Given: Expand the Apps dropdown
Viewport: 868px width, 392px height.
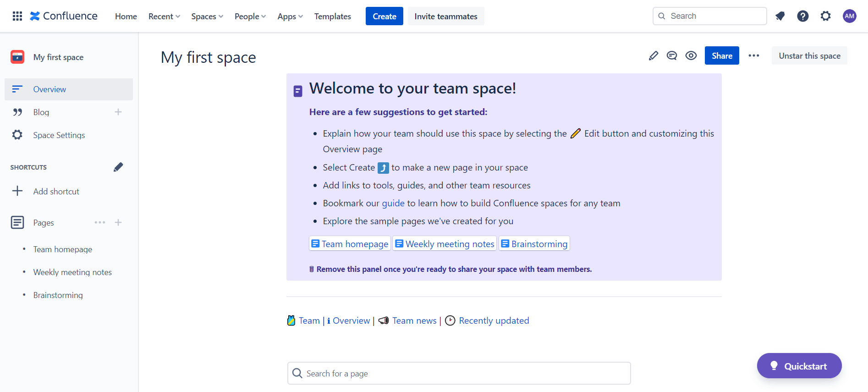Looking at the screenshot, I should [290, 16].
